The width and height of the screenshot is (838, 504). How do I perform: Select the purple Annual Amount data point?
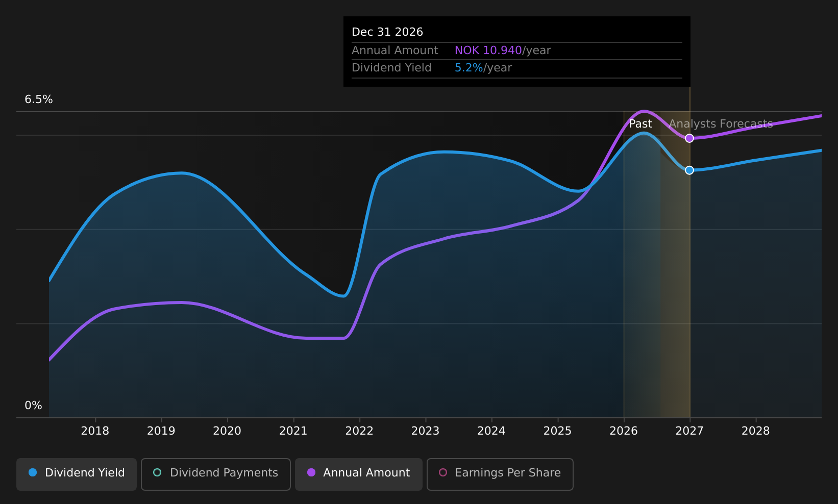(x=689, y=138)
